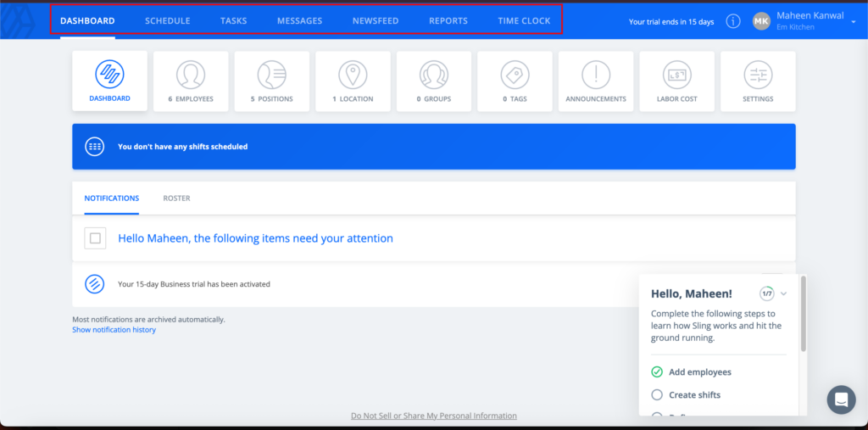Open the 0 Tags tile
Screen dimensions: 868x430
click(x=515, y=81)
